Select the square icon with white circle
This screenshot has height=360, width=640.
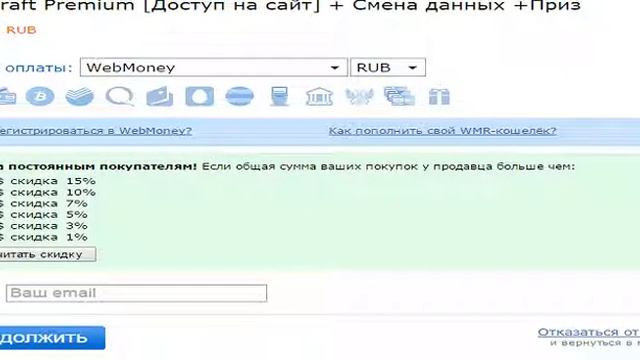[200, 97]
